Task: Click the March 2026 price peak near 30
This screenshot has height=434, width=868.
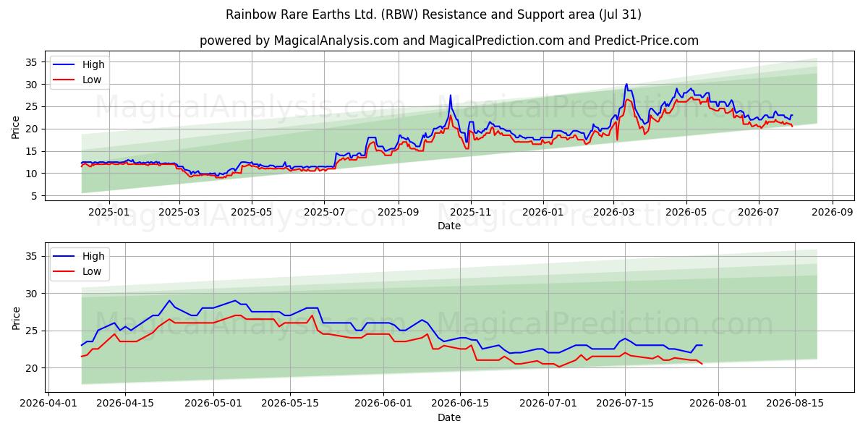Action: coord(626,85)
